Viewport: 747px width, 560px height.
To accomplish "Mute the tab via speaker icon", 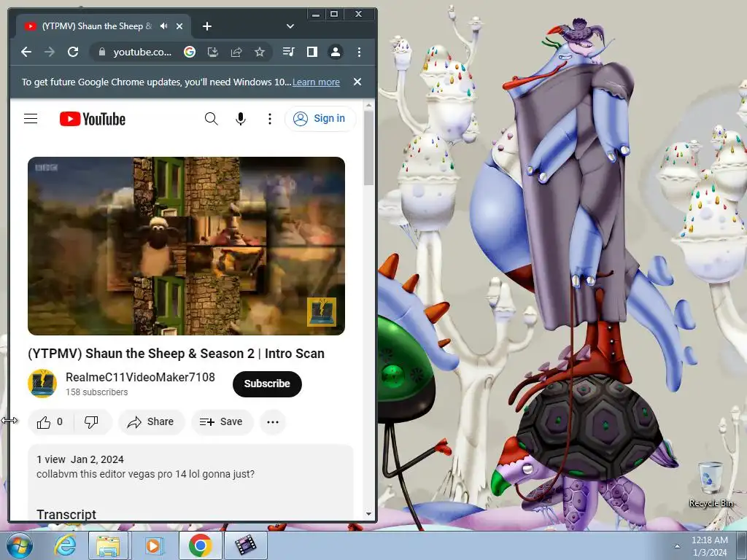I will pos(164,26).
